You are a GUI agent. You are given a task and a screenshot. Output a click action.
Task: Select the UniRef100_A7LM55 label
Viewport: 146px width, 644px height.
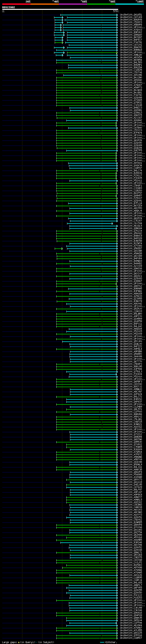pos(131,630)
